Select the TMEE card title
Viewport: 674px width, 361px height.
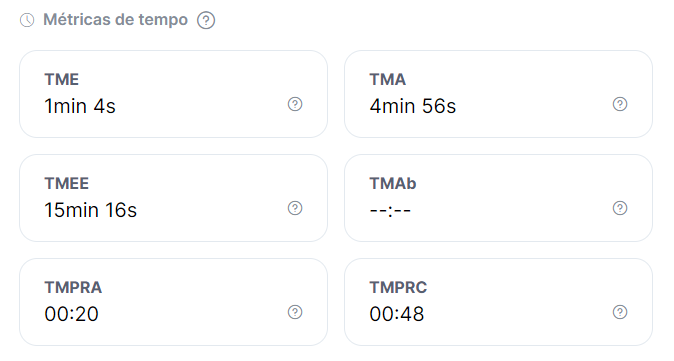coord(67,184)
